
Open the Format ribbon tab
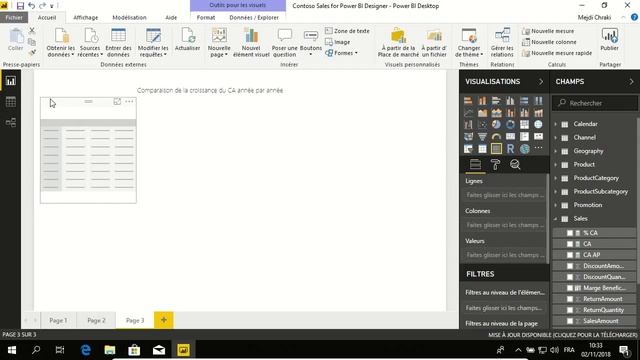pyautogui.click(x=206, y=18)
